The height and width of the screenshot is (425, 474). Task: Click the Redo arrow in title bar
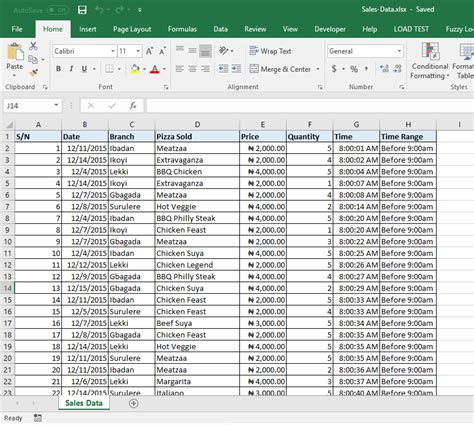click(x=119, y=10)
